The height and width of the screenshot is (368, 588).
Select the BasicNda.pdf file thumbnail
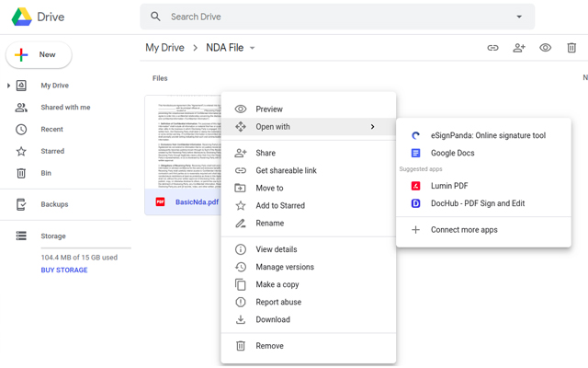(x=184, y=143)
